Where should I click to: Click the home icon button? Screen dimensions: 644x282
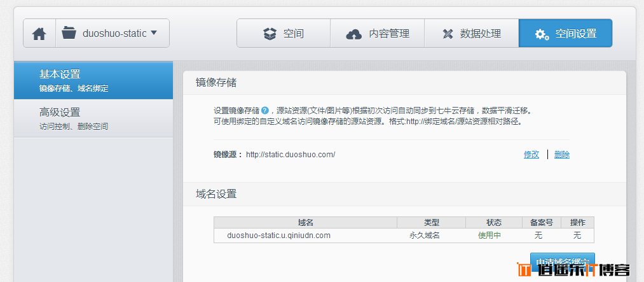pyautogui.click(x=39, y=33)
